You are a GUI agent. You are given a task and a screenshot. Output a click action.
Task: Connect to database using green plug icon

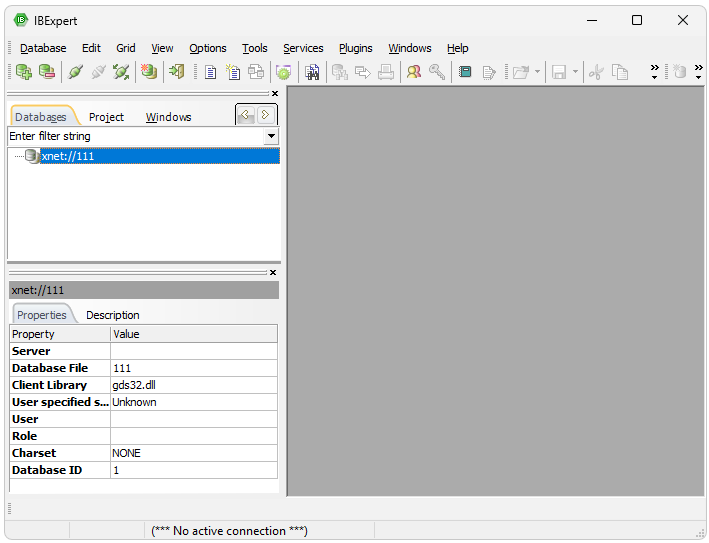click(75, 72)
